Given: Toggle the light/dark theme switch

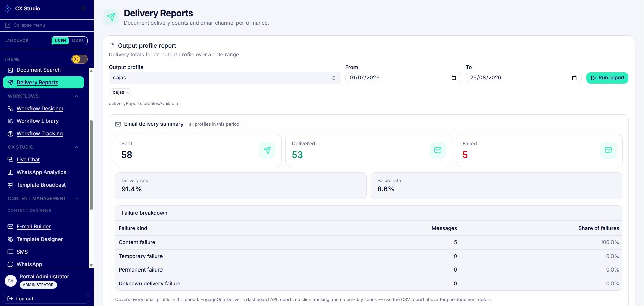Looking at the screenshot, I should 80,59.
